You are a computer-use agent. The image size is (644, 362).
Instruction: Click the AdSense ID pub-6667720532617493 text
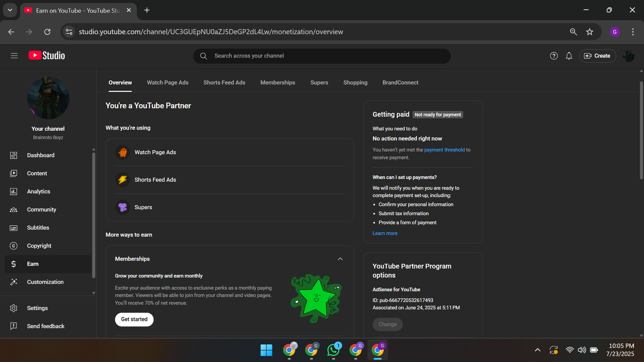pos(403,300)
